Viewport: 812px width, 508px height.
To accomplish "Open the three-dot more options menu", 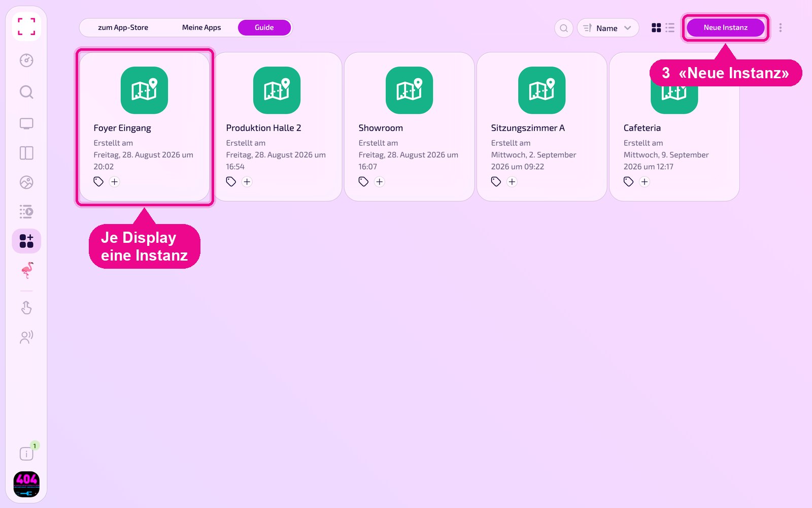I will tap(781, 28).
